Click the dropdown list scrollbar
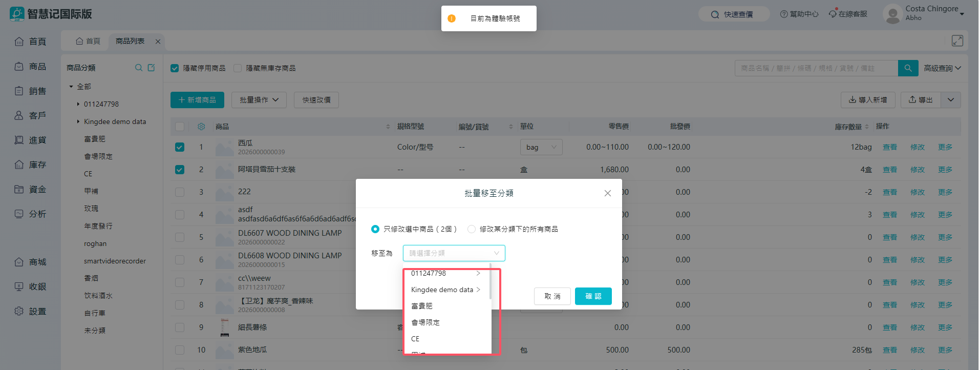 (x=490, y=283)
